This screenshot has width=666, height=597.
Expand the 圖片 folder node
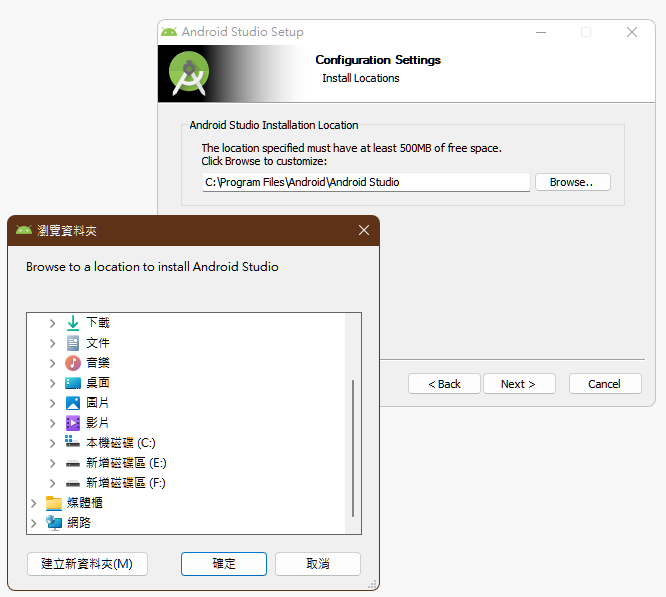point(52,403)
